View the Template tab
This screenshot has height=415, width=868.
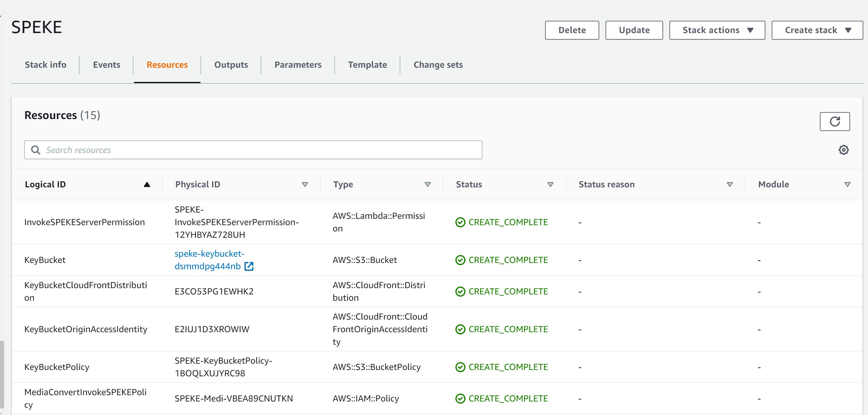click(x=367, y=65)
